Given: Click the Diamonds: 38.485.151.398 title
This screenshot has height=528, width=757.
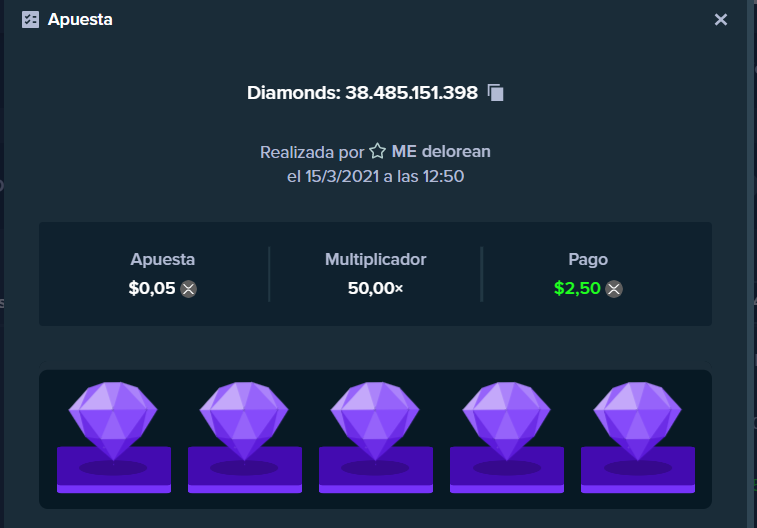Looking at the screenshot, I should [x=362, y=93].
